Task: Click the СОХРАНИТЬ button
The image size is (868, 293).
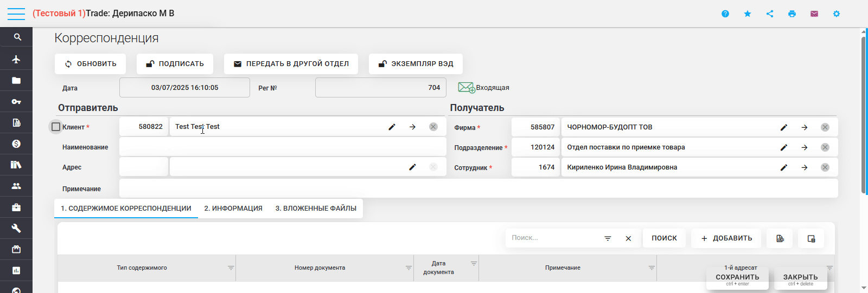Action: pos(737,279)
